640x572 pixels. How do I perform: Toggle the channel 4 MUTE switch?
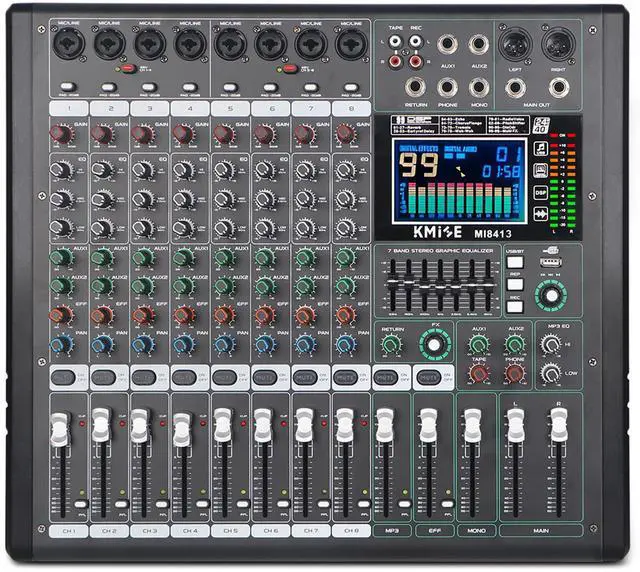pos(184,378)
